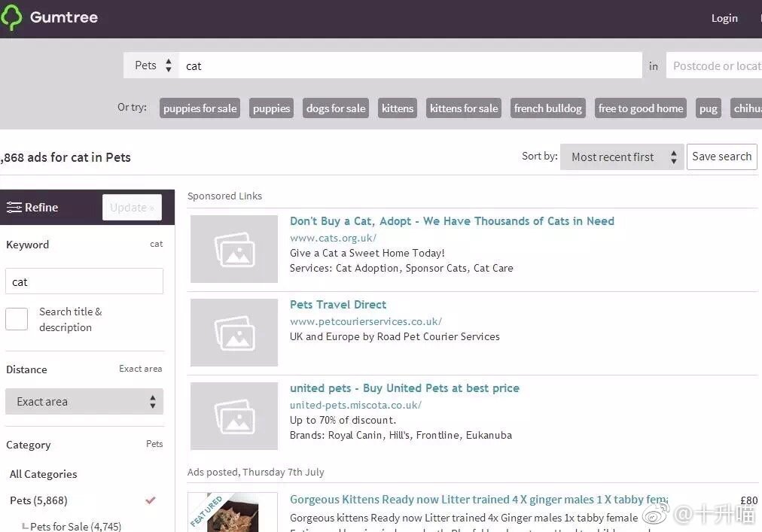This screenshot has height=532, width=762.
Task: Click the Sponsored Links heading text
Action: [x=224, y=196]
